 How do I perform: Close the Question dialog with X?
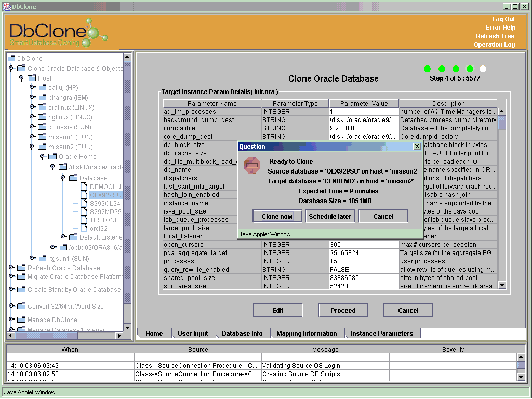point(417,146)
